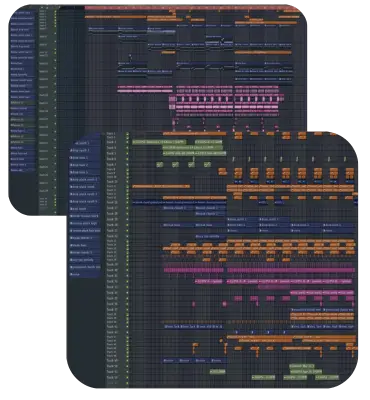Click the blue clip on Track 16
370x400 pixels.
click(x=179, y=202)
